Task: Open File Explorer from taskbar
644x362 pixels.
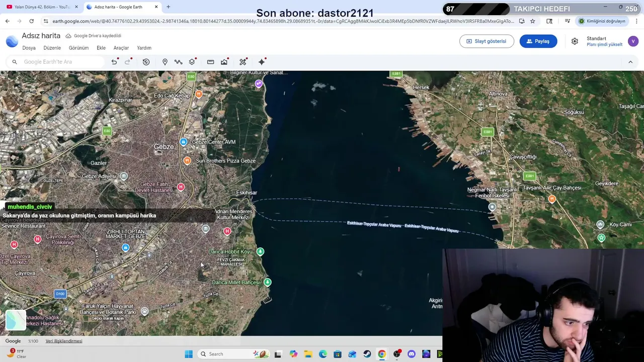Action: point(308,354)
